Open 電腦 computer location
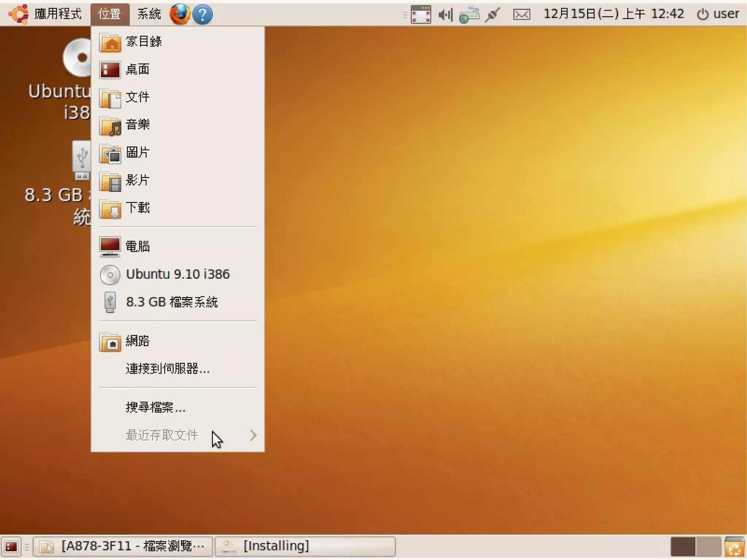747x560 pixels. (x=178, y=247)
